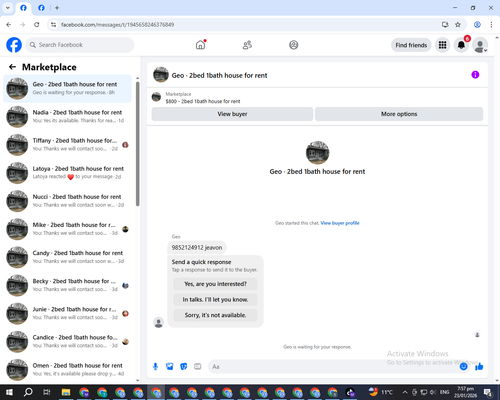Click the Facebook logo
The image size is (500, 400).
[14, 45]
